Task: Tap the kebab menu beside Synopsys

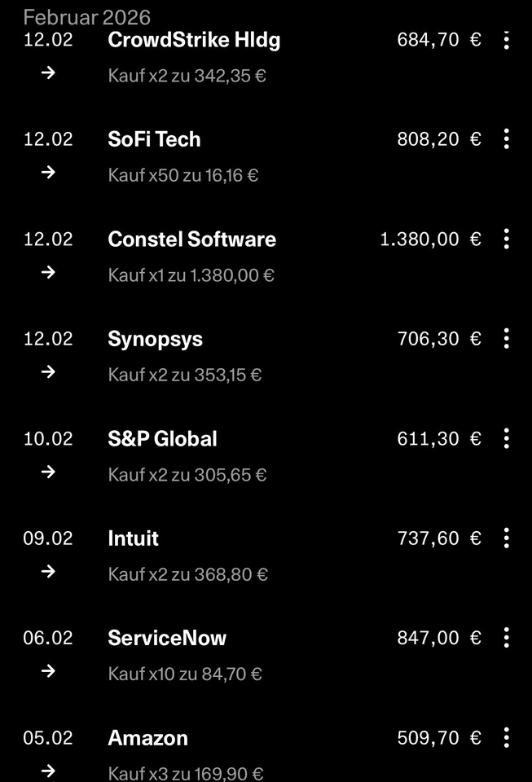Action: [506, 339]
